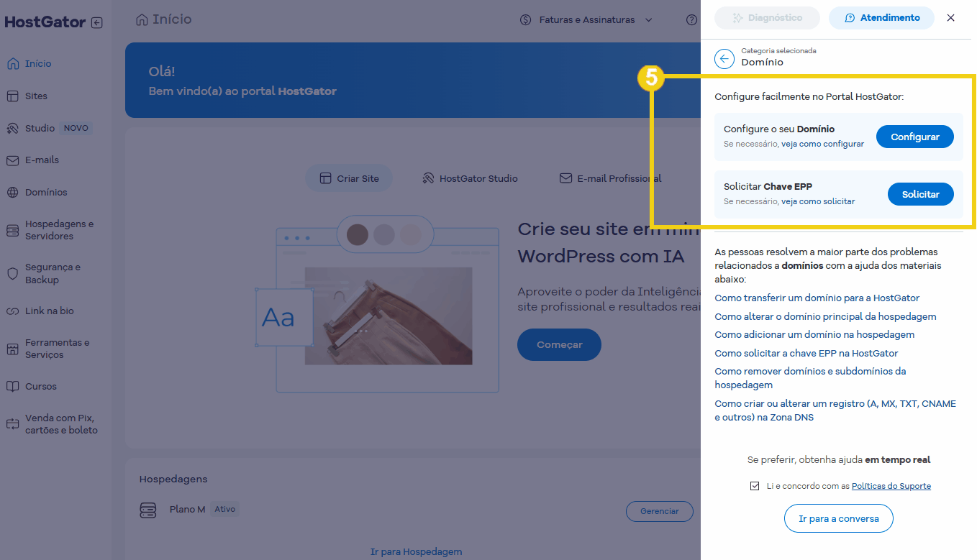The height and width of the screenshot is (560, 977).
Task: Open Como solicitar a chave EPP link
Action: tap(806, 353)
